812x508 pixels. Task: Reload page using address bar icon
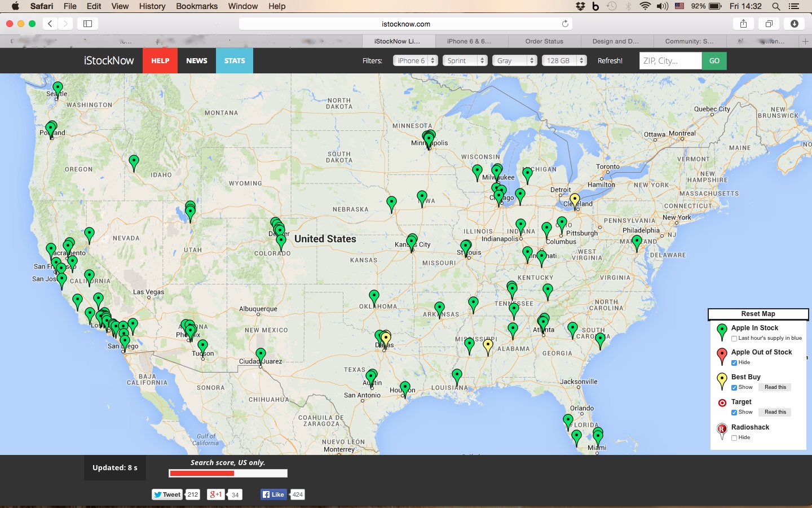(565, 24)
